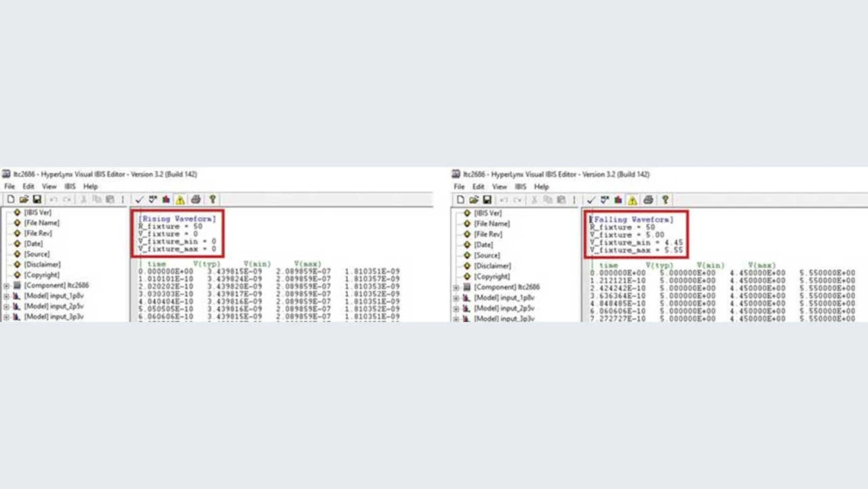The width and height of the screenshot is (868, 489).
Task: Click checkmark syntax-check icon in left editor
Action: point(139,199)
